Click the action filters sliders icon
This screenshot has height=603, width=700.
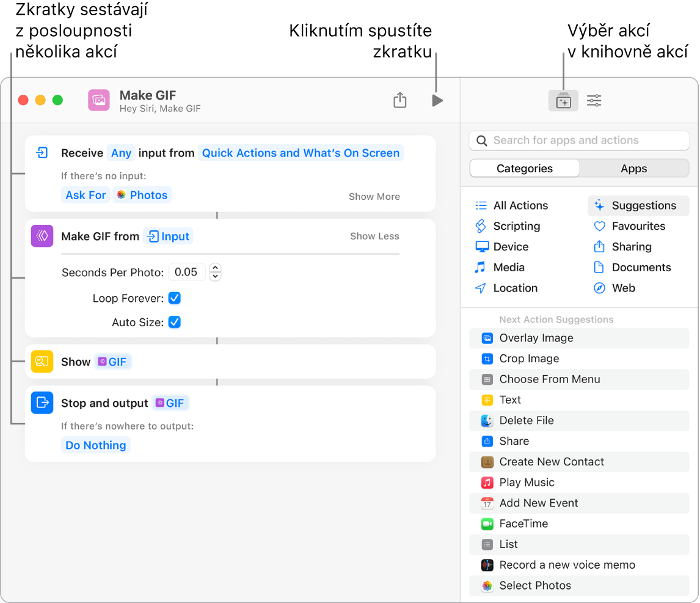point(593,100)
